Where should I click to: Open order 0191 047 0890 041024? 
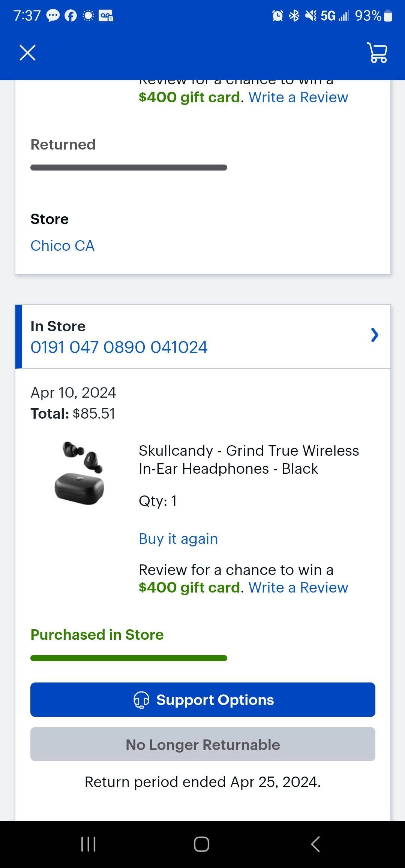[119, 347]
